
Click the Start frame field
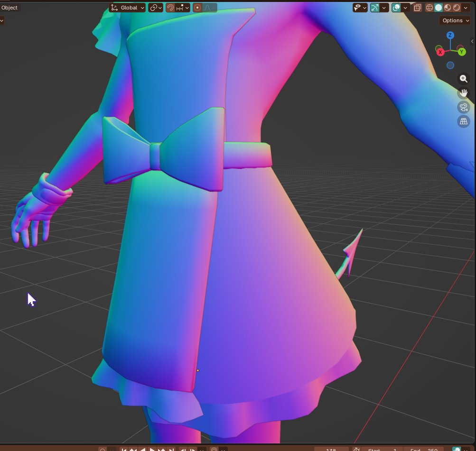coord(383,449)
